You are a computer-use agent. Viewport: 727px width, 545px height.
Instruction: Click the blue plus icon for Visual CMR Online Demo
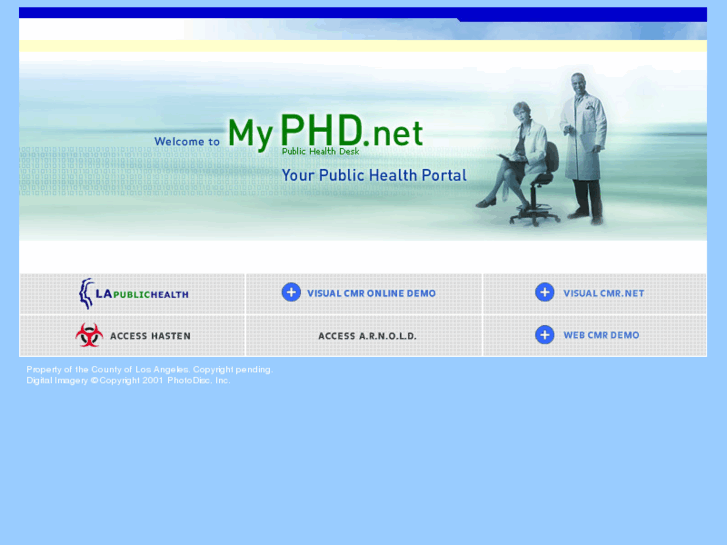[x=291, y=292]
